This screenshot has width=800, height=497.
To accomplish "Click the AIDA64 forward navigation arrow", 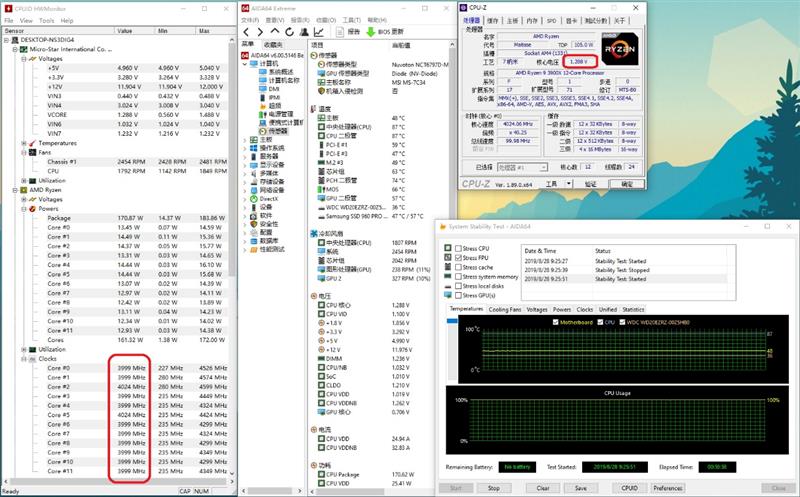I will pyautogui.click(x=260, y=32).
